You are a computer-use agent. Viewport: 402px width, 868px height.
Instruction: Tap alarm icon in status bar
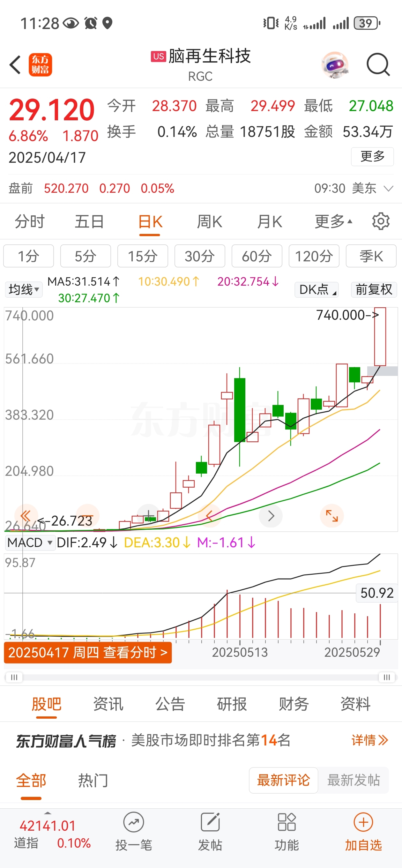tap(91, 23)
